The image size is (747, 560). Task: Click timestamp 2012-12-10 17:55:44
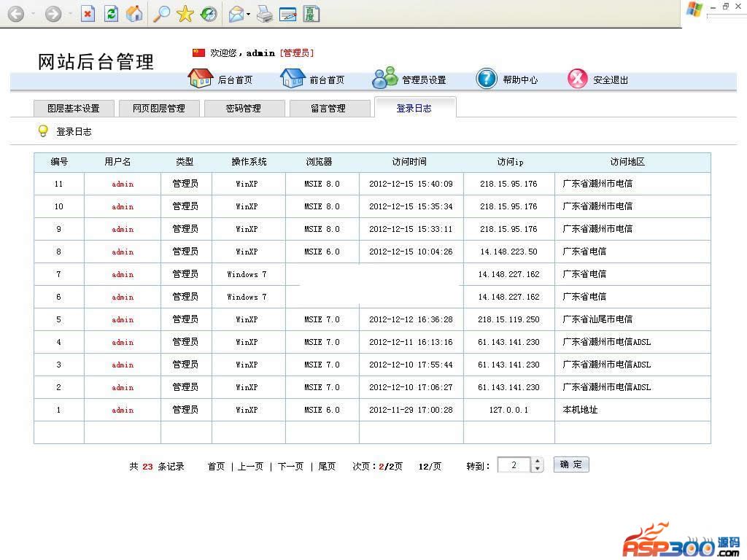point(411,365)
